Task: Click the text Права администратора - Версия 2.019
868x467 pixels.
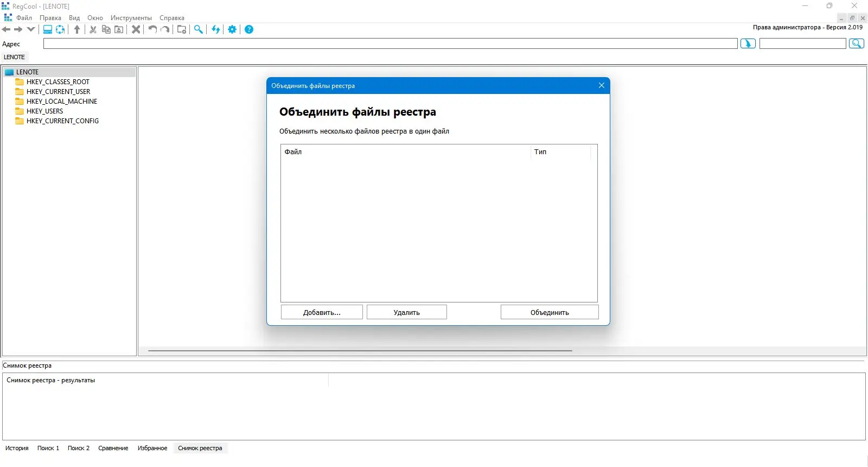Action: [x=808, y=27]
